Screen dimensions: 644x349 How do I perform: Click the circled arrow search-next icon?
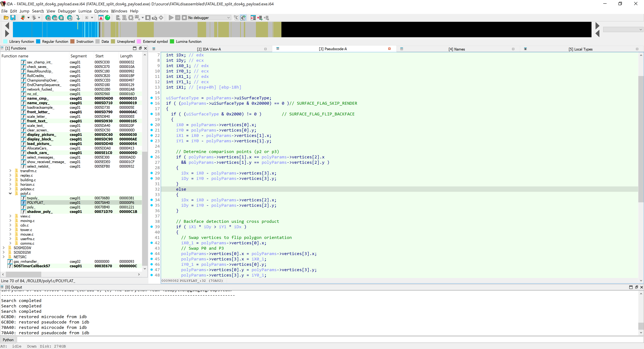point(70,17)
